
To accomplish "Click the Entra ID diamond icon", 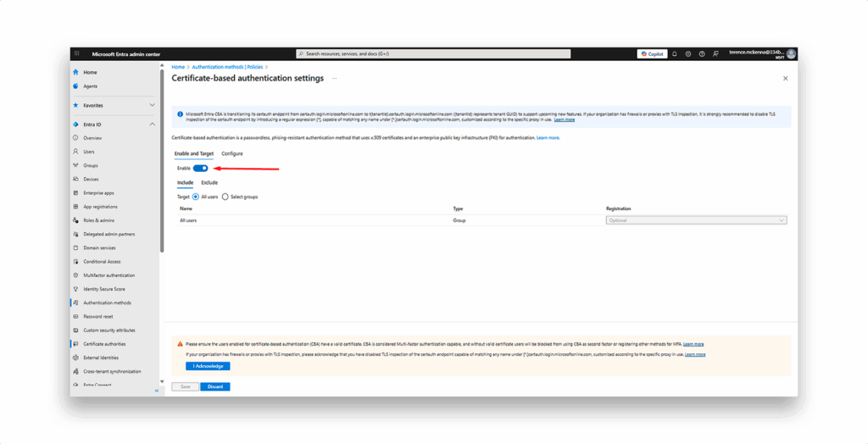I will tap(75, 125).
